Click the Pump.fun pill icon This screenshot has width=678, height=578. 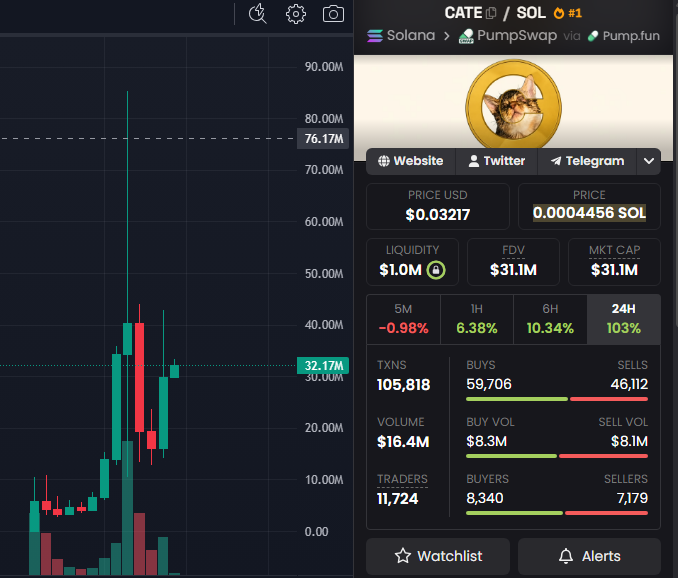[593, 36]
